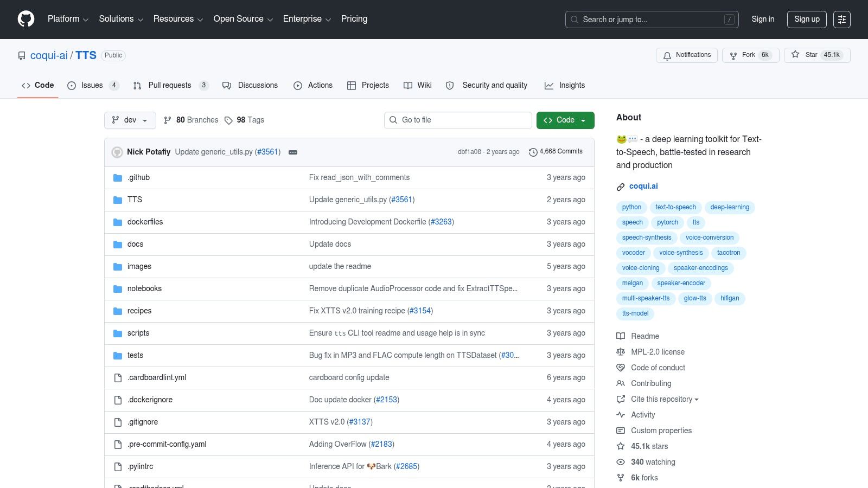868x488 pixels.
Task: Expand the commit message ellipsis button
Action: 293,152
